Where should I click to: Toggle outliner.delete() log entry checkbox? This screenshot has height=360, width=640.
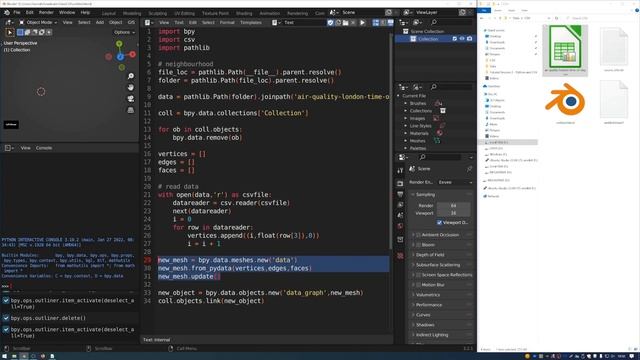click(x=6, y=318)
